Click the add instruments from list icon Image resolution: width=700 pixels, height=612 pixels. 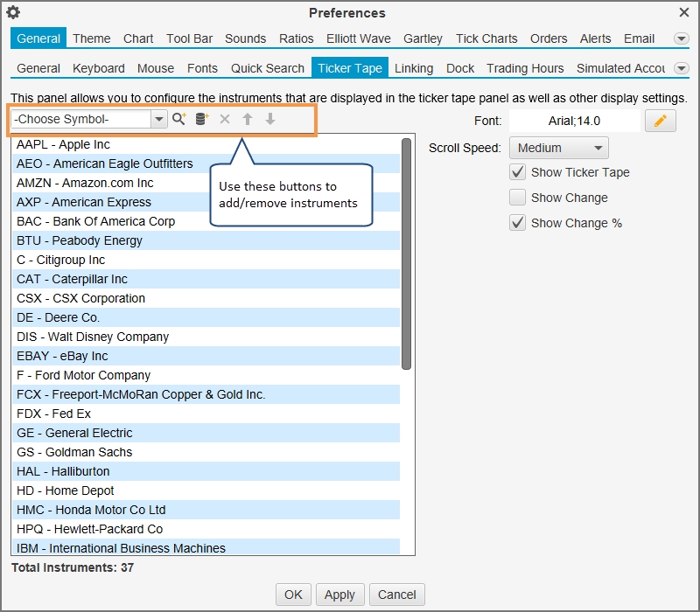point(202,119)
